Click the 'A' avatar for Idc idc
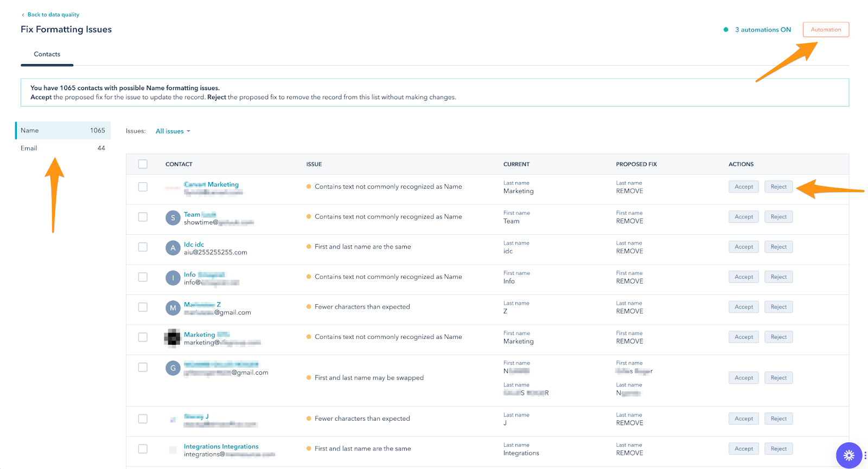 [173, 248]
